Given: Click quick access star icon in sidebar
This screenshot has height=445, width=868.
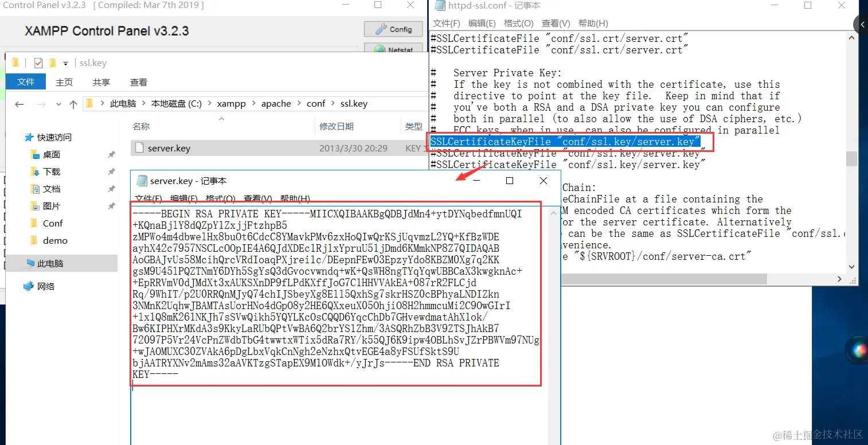Looking at the screenshot, I should point(29,138).
